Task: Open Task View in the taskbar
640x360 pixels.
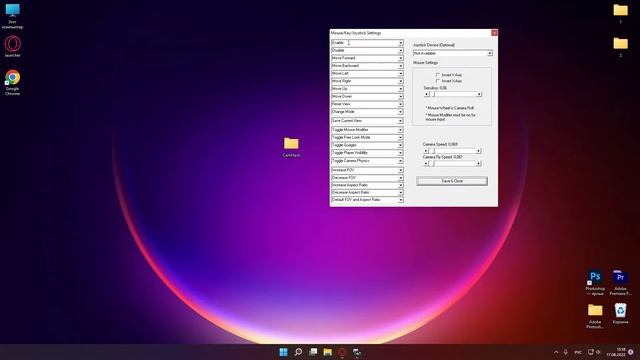Action: (313, 352)
